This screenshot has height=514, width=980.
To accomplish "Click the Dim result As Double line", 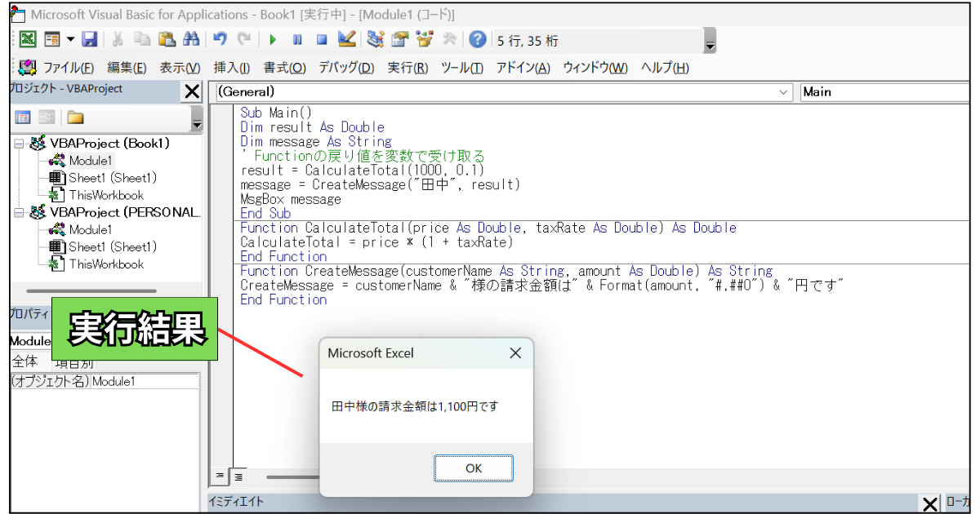I will tap(312, 127).
